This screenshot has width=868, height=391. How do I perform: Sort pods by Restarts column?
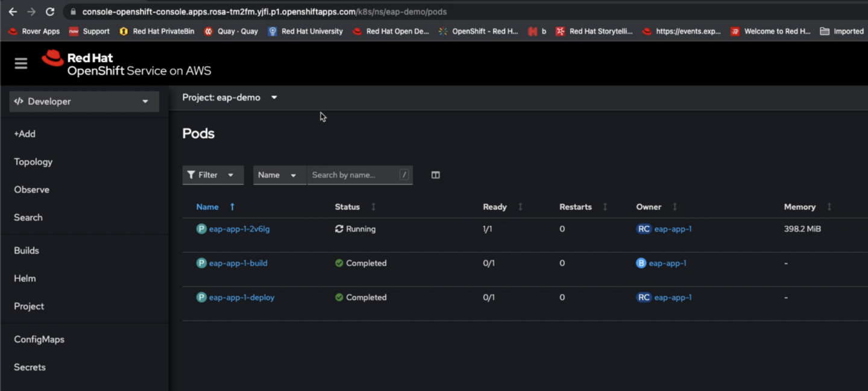click(575, 207)
